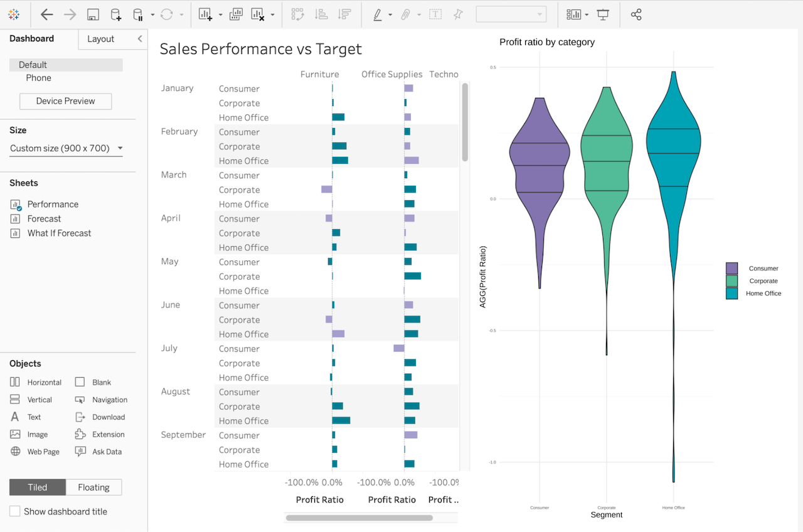Select the Performance sheet in Sheets list

[x=53, y=204]
